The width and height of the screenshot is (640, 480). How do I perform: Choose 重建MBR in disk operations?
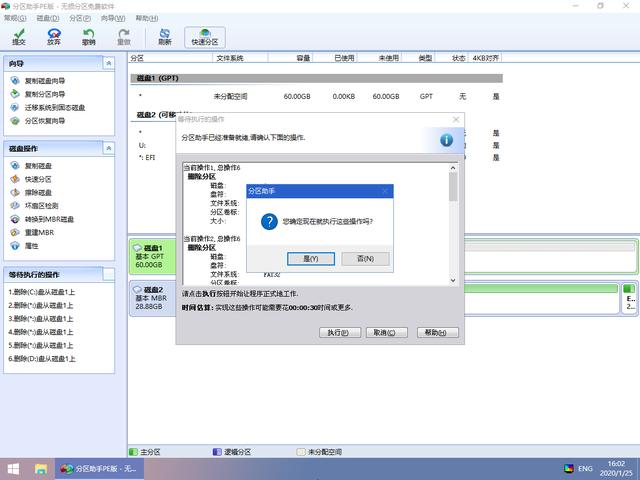[40, 232]
